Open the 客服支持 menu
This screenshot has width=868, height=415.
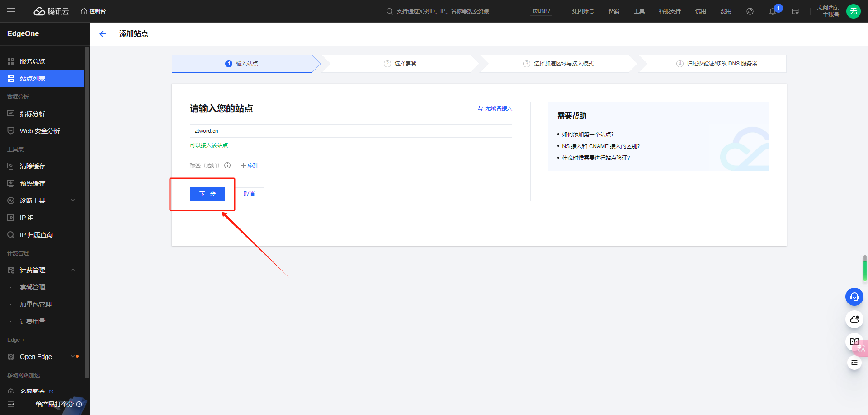(x=670, y=11)
